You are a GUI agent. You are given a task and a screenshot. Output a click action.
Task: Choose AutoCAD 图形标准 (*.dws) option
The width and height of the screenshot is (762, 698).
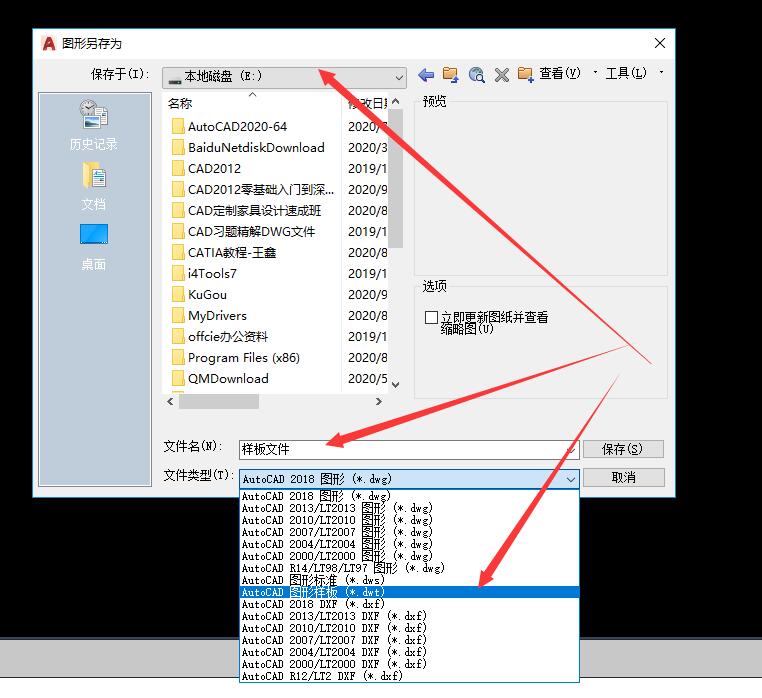(409, 580)
